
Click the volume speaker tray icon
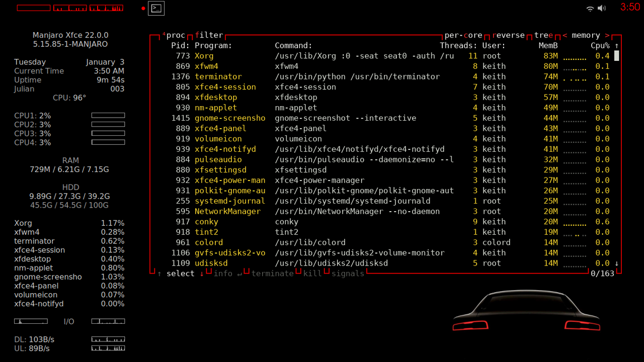coord(602,9)
